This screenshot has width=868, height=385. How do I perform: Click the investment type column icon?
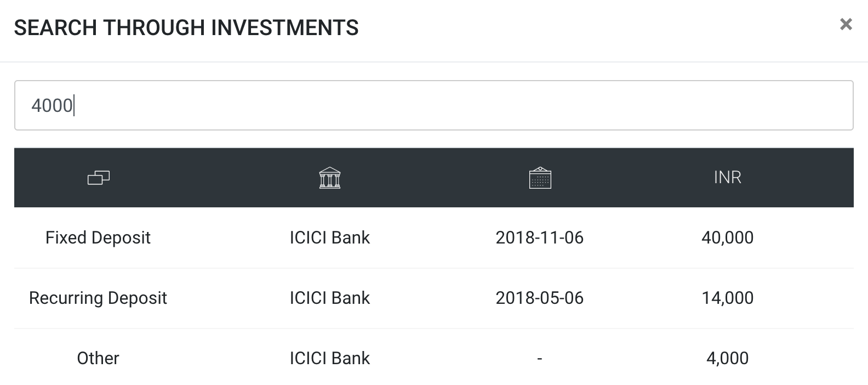(99, 178)
